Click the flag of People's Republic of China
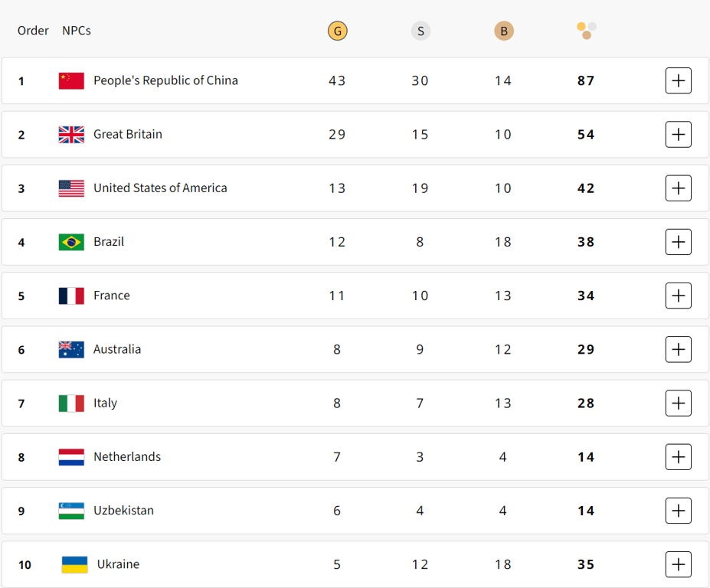Image resolution: width=710 pixels, height=588 pixels. coord(70,80)
